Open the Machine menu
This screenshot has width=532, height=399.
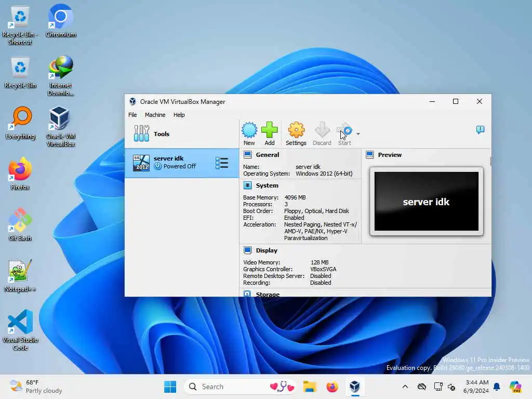pos(155,115)
